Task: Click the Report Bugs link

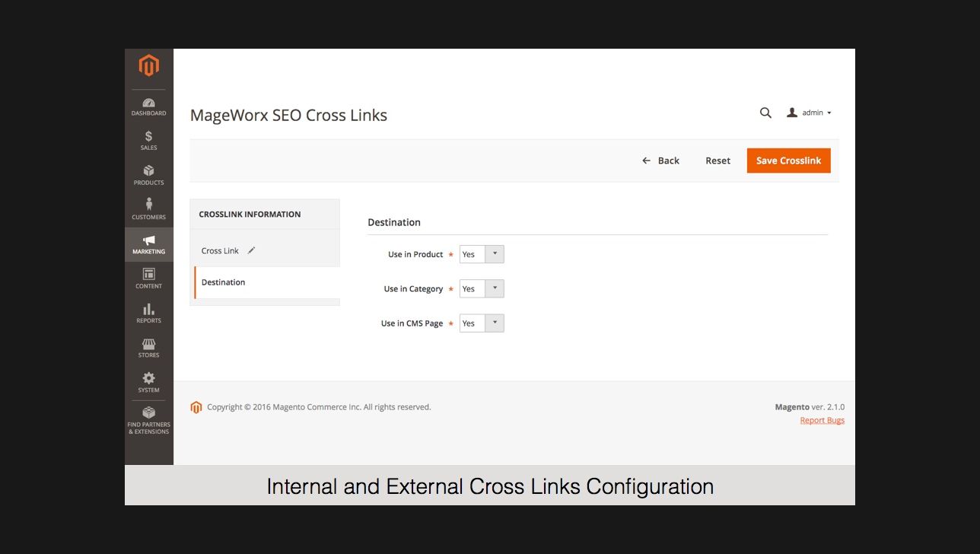Action: 822,420
